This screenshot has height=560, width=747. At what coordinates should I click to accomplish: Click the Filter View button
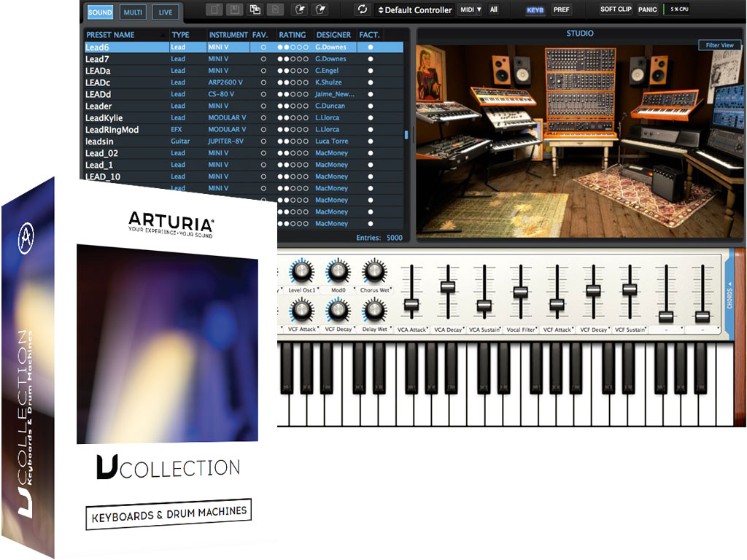click(x=719, y=45)
